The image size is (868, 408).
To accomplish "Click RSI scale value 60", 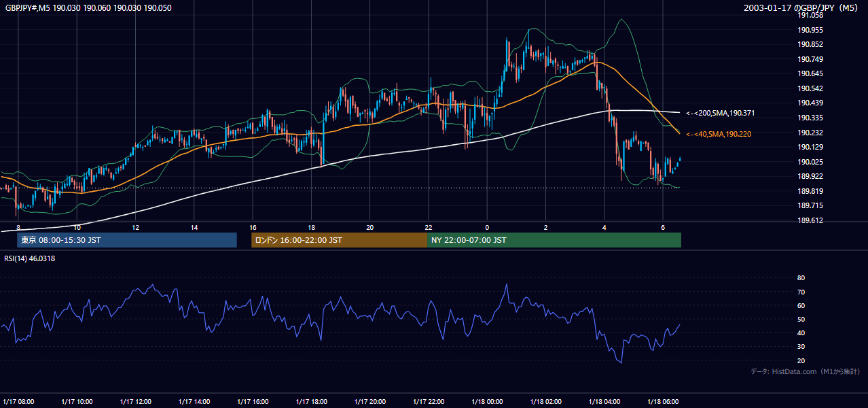I will (801, 305).
